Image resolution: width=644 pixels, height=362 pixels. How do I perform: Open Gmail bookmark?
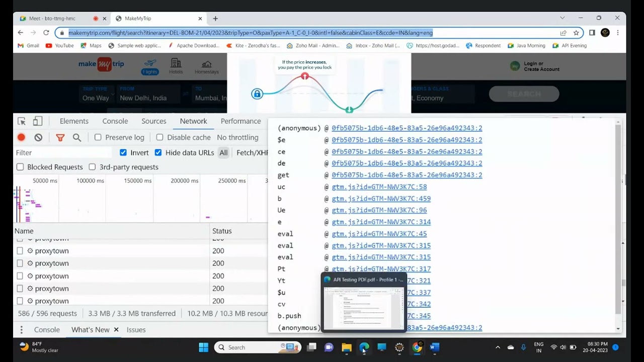29,46
